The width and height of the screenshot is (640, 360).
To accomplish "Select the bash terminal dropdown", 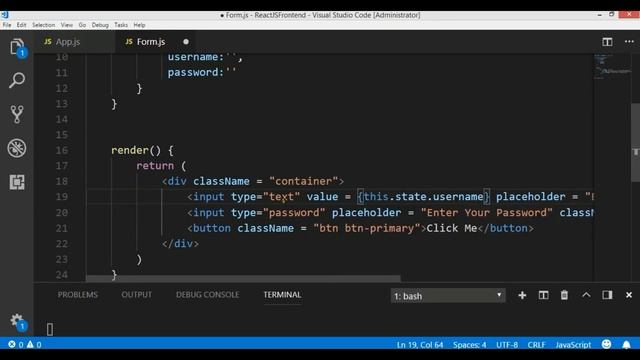I will click(x=448, y=296).
